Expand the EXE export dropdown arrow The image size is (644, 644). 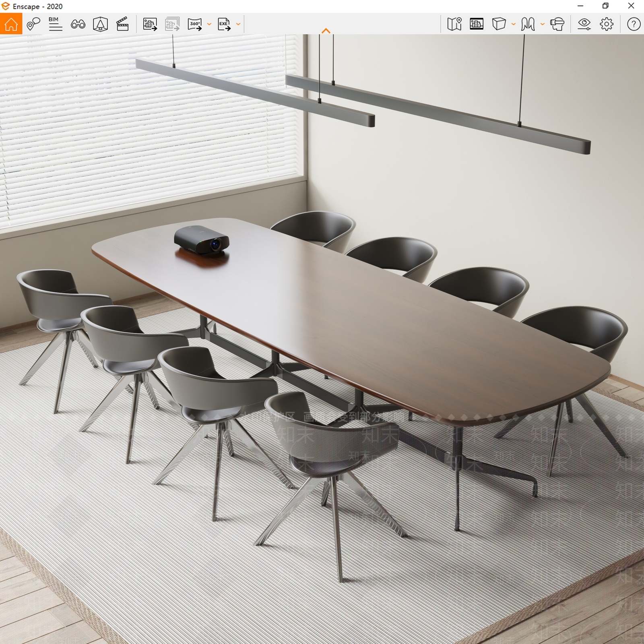[238, 24]
